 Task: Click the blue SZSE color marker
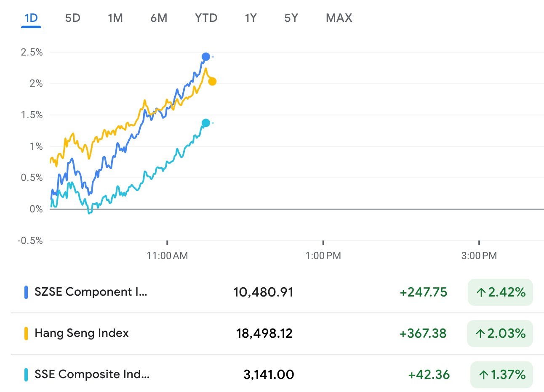point(26,292)
